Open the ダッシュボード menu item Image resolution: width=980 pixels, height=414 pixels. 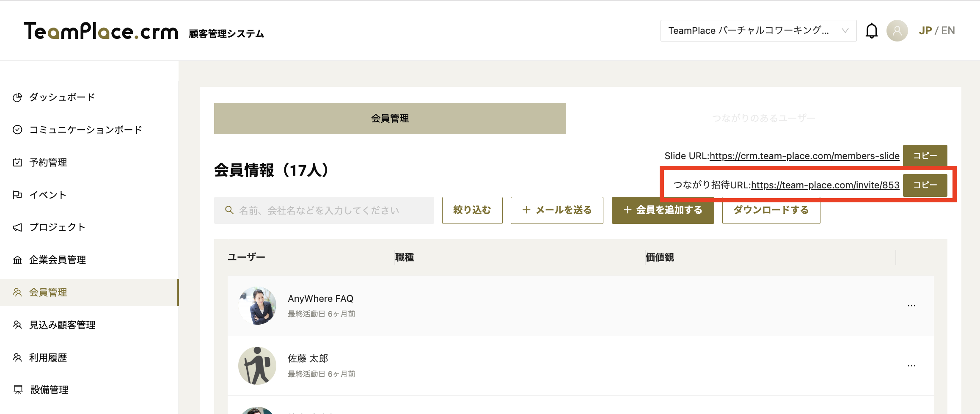pos(89,97)
